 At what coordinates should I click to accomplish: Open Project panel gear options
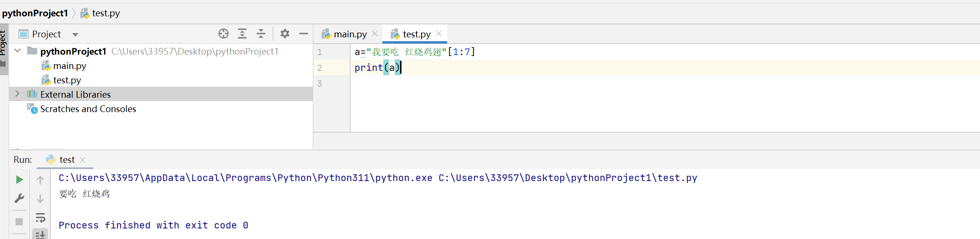click(x=285, y=34)
